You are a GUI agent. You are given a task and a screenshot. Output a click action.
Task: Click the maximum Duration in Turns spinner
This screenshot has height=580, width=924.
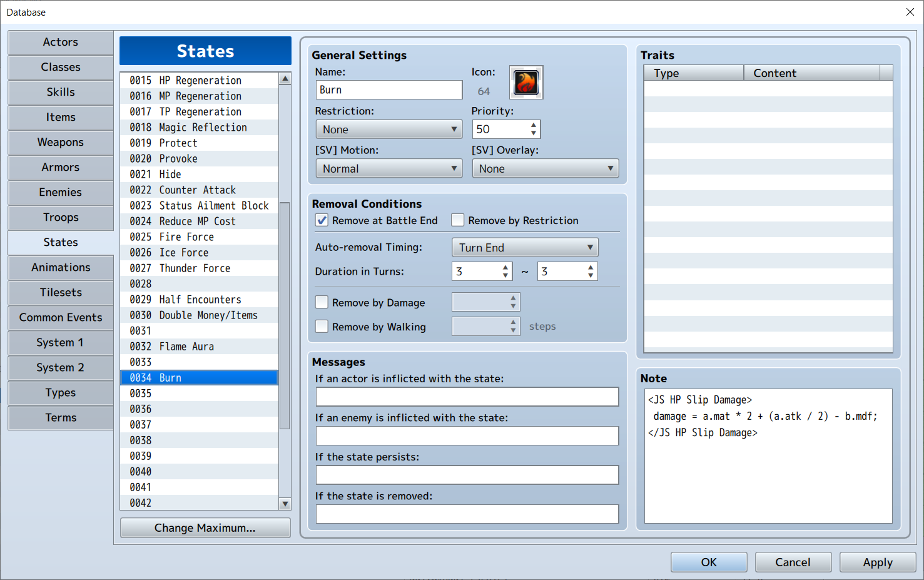tap(567, 272)
